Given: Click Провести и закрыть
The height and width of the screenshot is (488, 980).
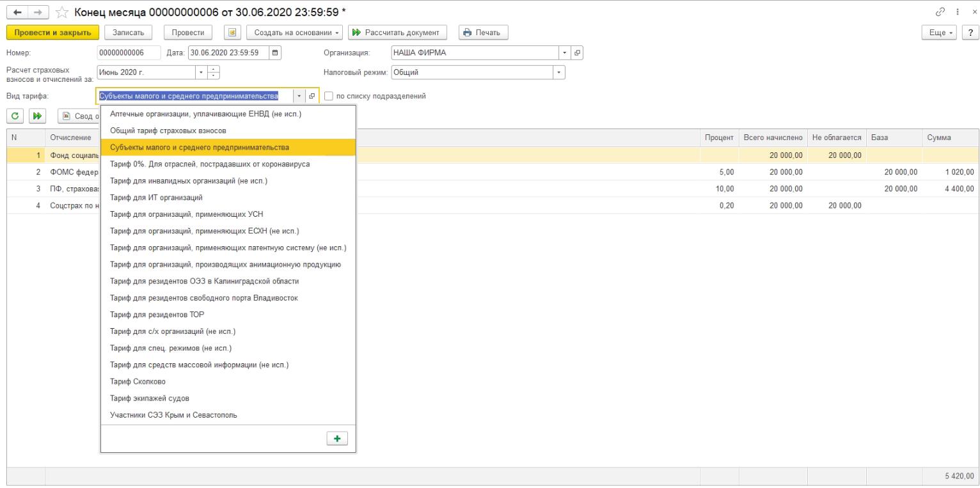Looking at the screenshot, I should pyautogui.click(x=52, y=32).
